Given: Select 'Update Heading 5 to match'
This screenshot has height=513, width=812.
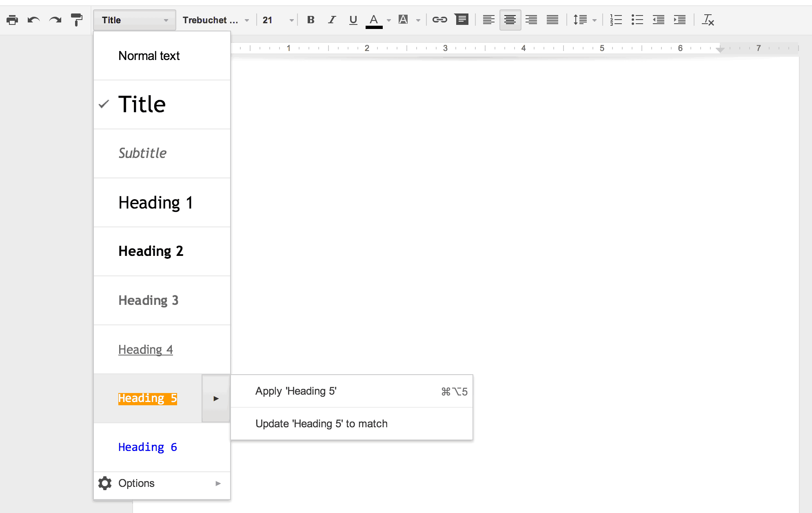Looking at the screenshot, I should coord(322,424).
